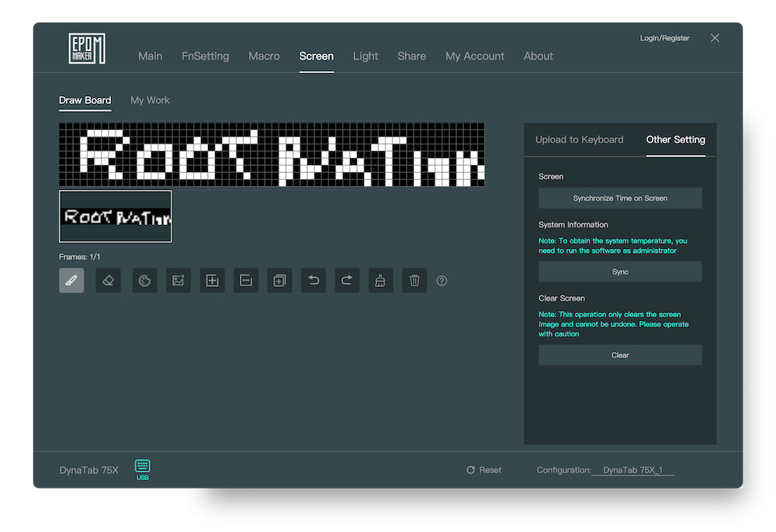776x532 pixels.
Task: Select the eraser tool
Action: [x=109, y=281]
